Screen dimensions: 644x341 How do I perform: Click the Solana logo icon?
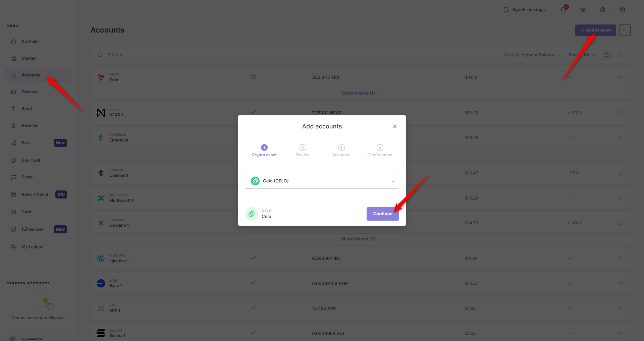pos(101,333)
